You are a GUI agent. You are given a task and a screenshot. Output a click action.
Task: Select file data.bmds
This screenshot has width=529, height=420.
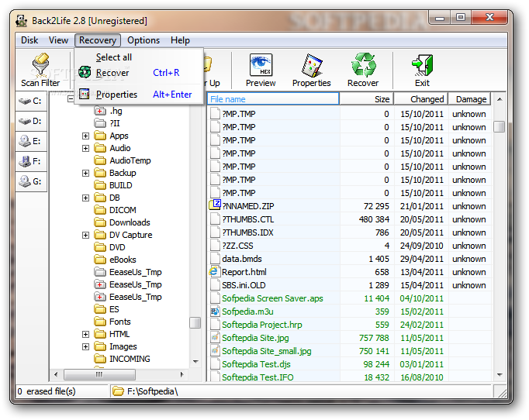pyautogui.click(x=241, y=259)
